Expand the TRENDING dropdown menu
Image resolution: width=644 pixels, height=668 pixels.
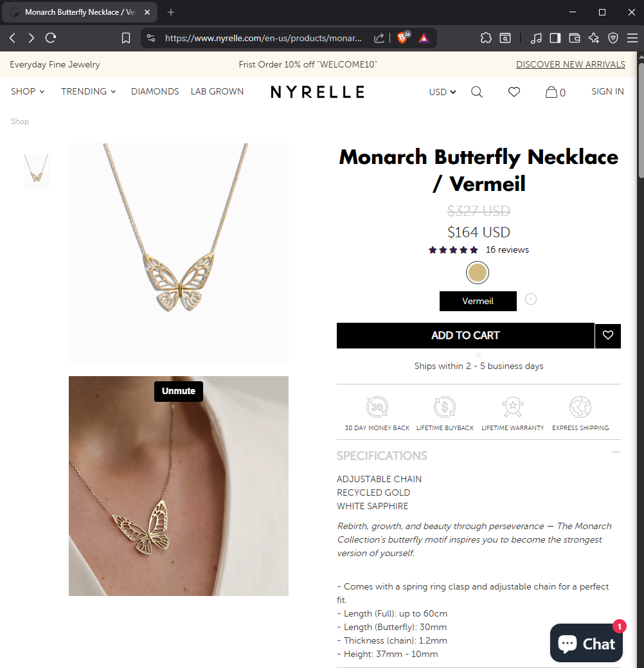[89, 91]
